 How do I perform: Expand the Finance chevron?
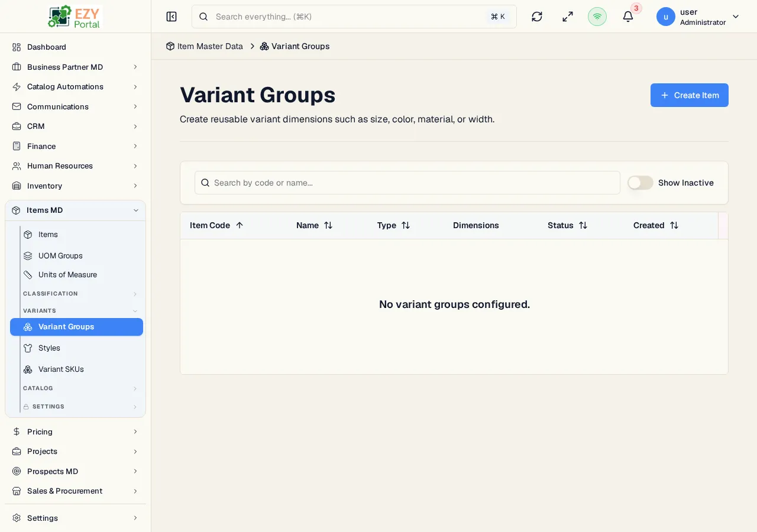[x=135, y=147]
